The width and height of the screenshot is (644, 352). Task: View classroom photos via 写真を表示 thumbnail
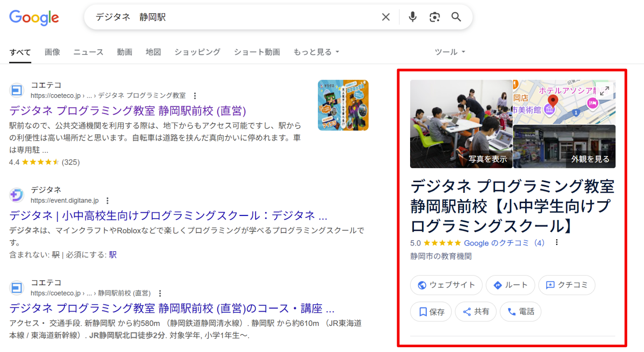[x=461, y=124]
